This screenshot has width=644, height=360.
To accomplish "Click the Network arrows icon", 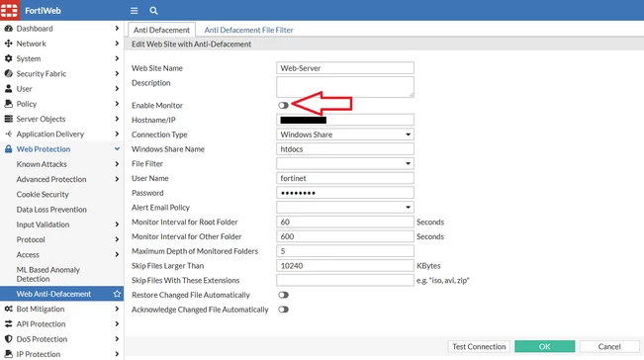I will pos(8,44).
